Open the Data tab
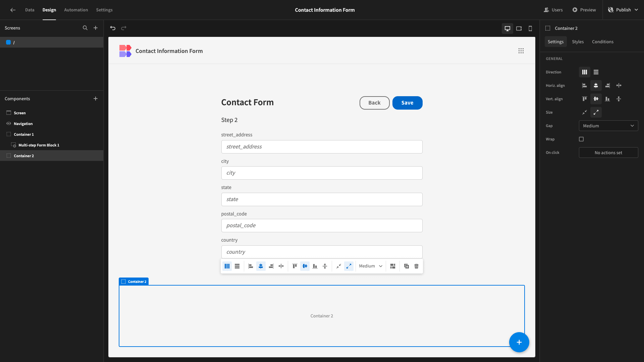Screen dimensions: 644x362 pyautogui.click(x=30, y=10)
